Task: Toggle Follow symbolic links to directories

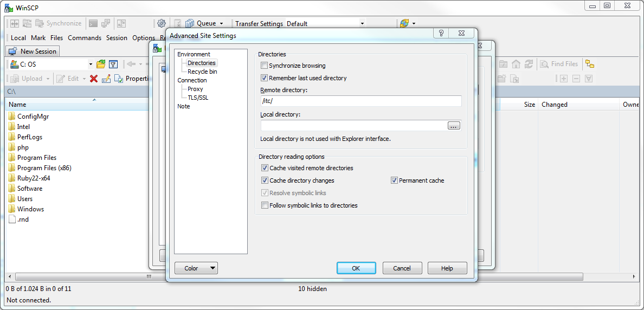Action: point(265,205)
